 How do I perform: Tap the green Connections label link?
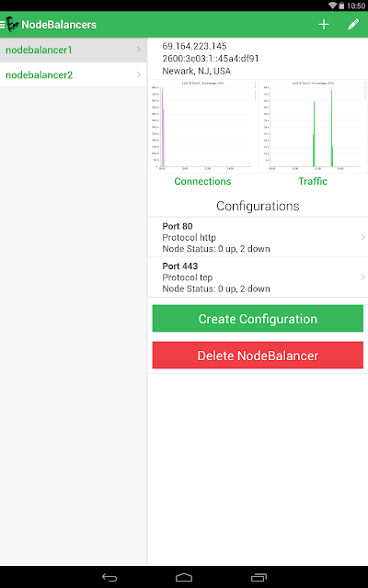[x=202, y=181]
